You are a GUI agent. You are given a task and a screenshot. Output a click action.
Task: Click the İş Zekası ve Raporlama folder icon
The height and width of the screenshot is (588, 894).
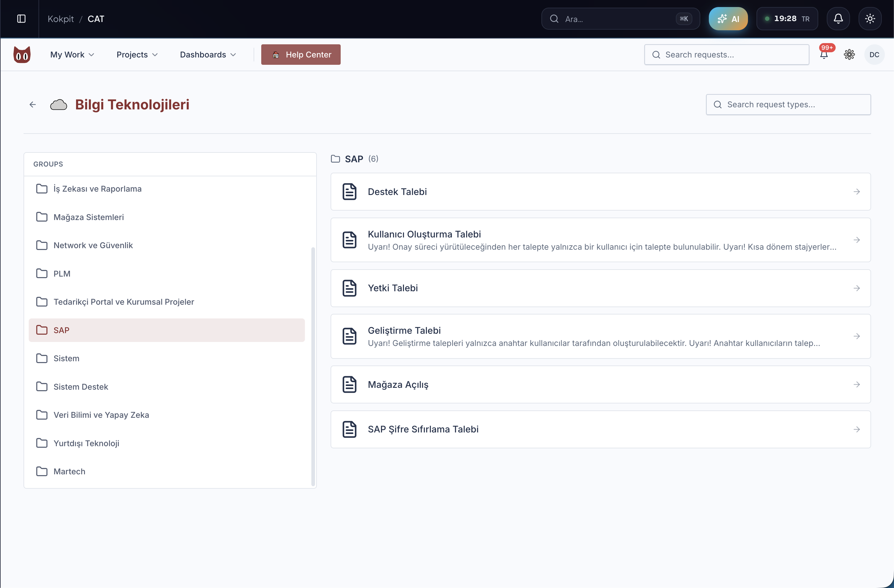coord(42,189)
